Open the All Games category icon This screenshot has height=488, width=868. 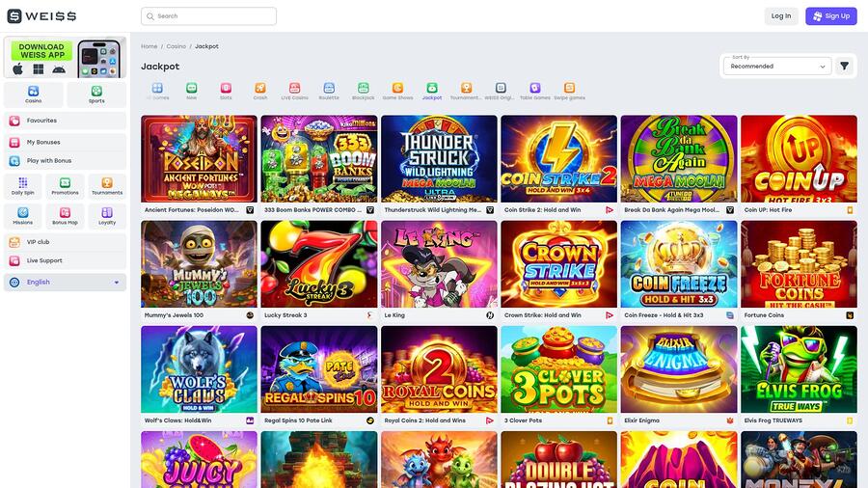157,91
